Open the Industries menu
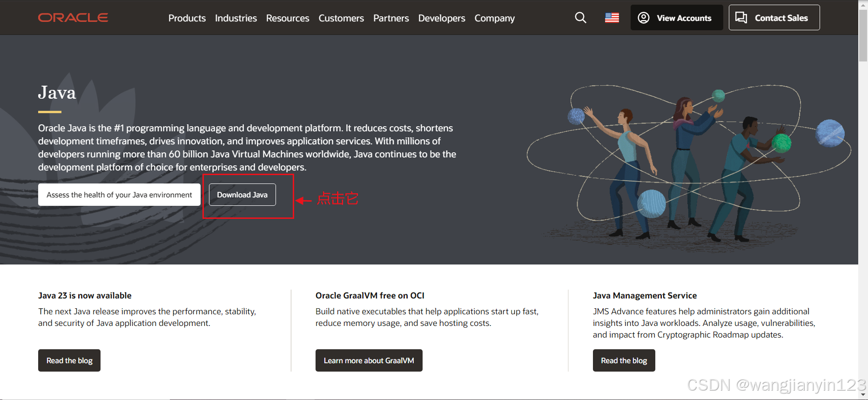The height and width of the screenshot is (400, 868). pos(236,18)
